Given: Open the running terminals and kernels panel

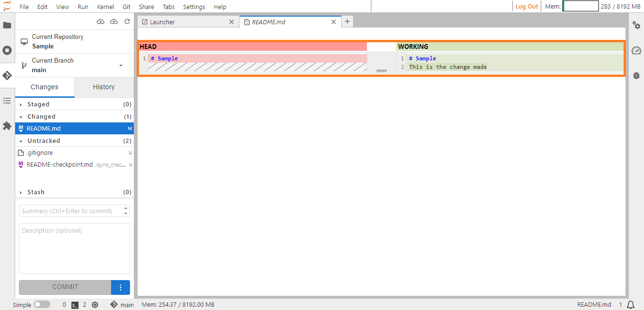Looking at the screenshot, I should (x=7, y=50).
